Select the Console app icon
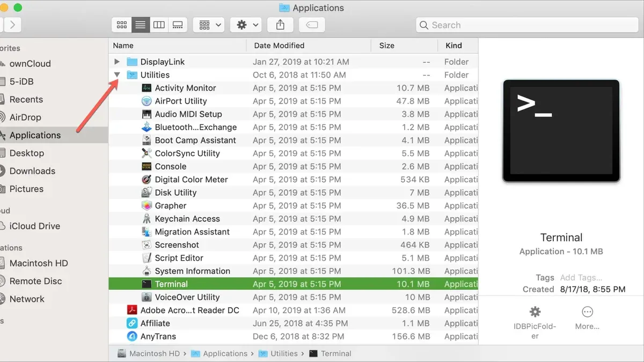644x362 pixels. click(147, 166)
